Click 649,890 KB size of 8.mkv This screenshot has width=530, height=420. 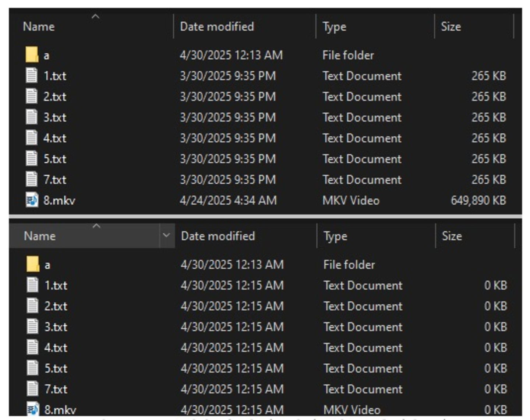click(x=478, y=200)
